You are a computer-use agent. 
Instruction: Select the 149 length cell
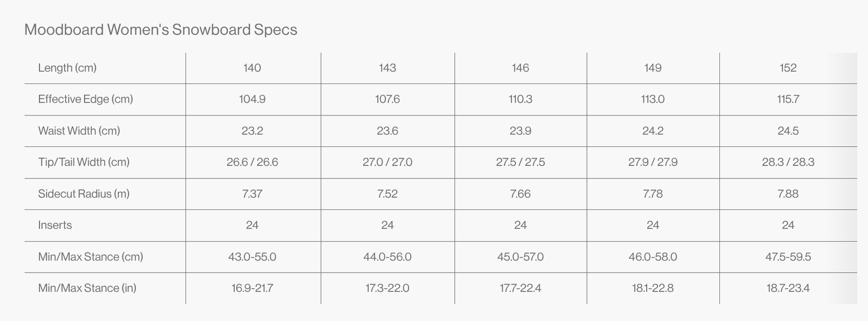point(653,68)
